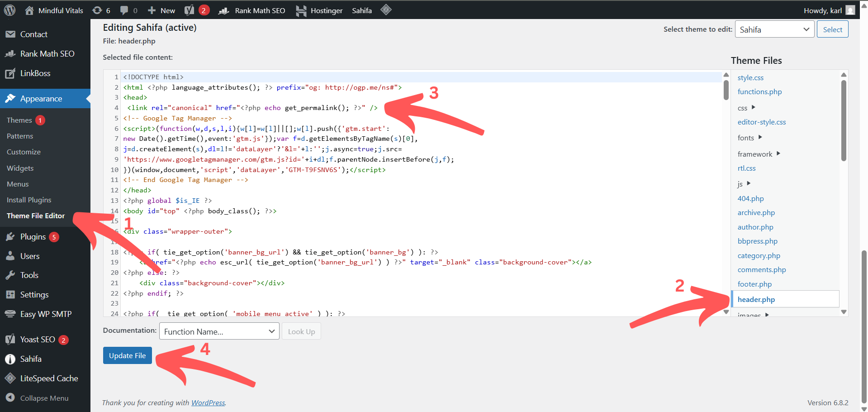Screen dimensions: 868x412
Task: Open bbpress.php in Theme Files
Action: [758, 241]
